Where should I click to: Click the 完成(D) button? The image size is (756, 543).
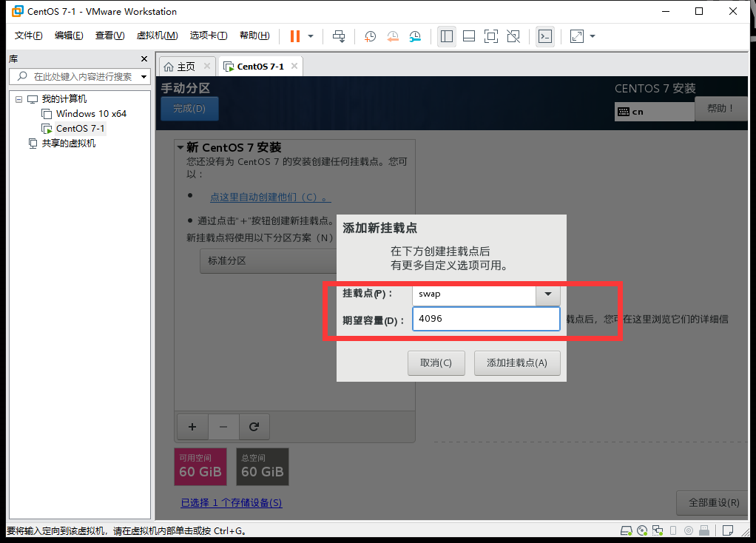coord(189,109)
